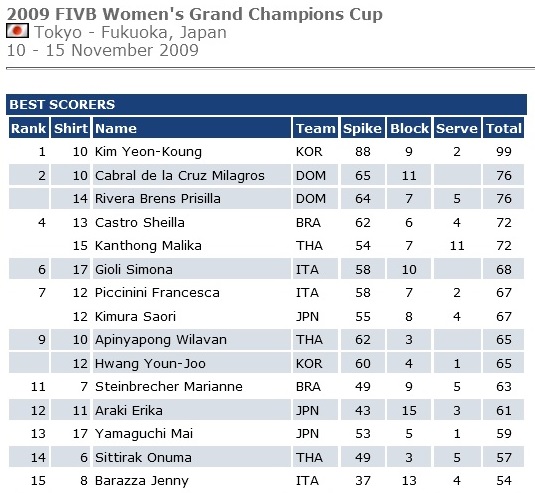This screenshot has width=535, height=493.
Task: Click Cabral de la Cruz Milagros name
Action: (180, 175)
